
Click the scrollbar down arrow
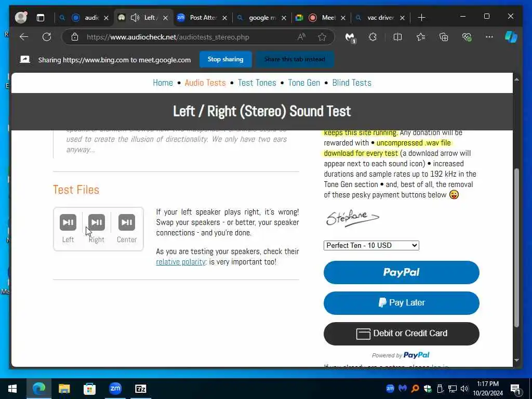pos(516,361)
